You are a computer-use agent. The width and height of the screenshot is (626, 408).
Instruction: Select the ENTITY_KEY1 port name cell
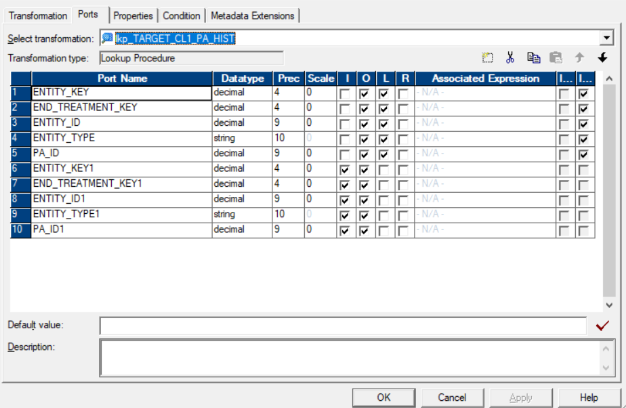(121, 169)
